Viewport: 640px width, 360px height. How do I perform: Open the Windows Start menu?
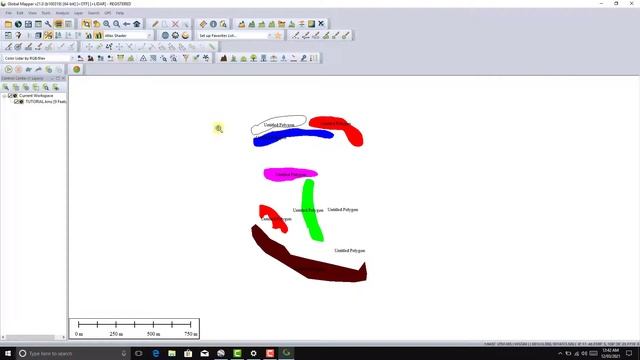point(8,353)
